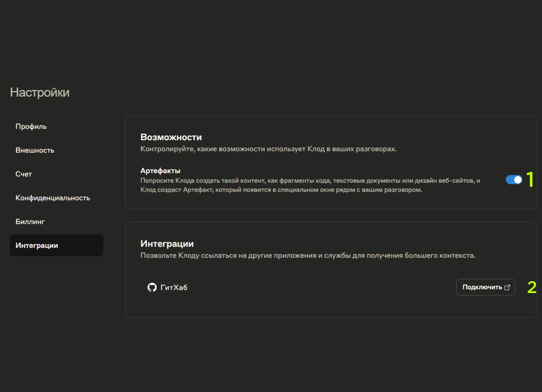Screen dimensions: 542x392
Task: Click the external-link arrow icon inside Подключить
Action: coord(507,287)
